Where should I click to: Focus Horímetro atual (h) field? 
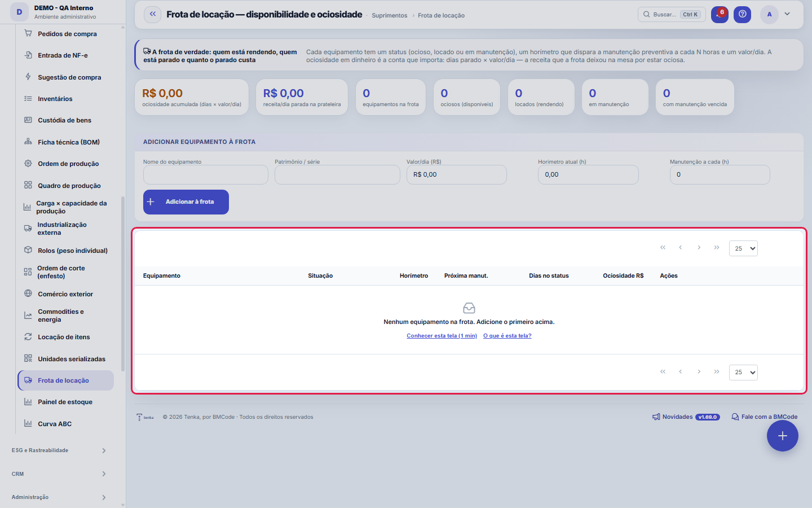coord(588,174)
